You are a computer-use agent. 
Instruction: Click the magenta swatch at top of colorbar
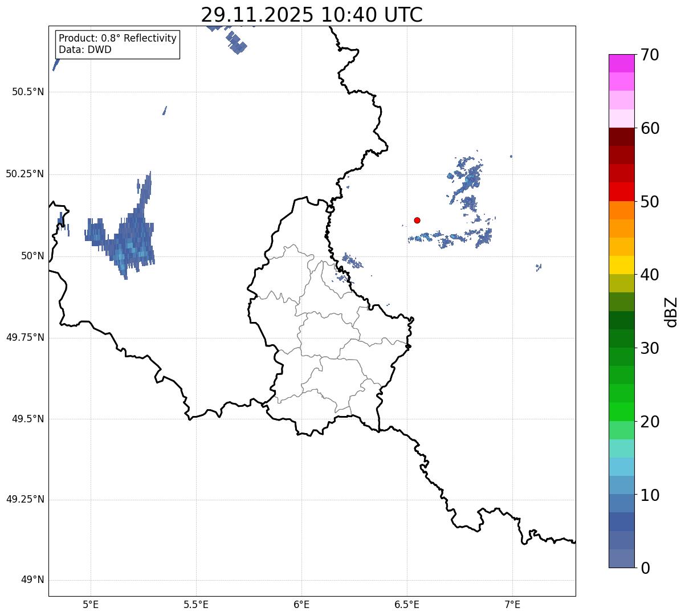point(621,63)
